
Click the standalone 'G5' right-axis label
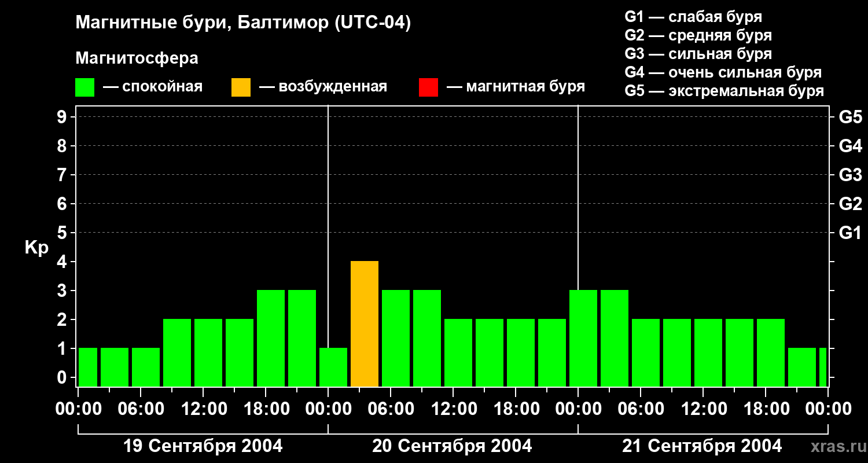click(851, 117)
